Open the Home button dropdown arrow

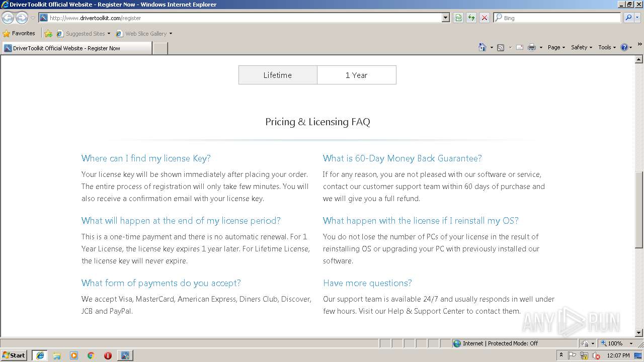492,47
